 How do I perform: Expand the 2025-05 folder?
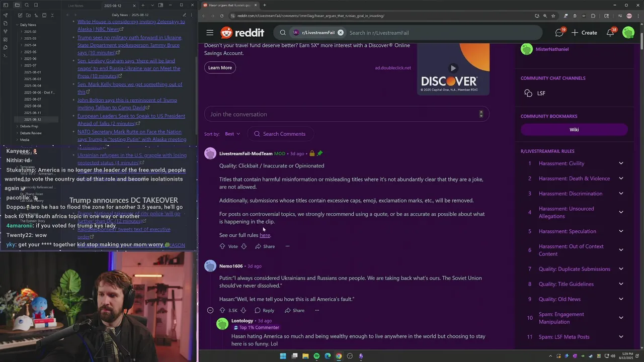(30, 52)
